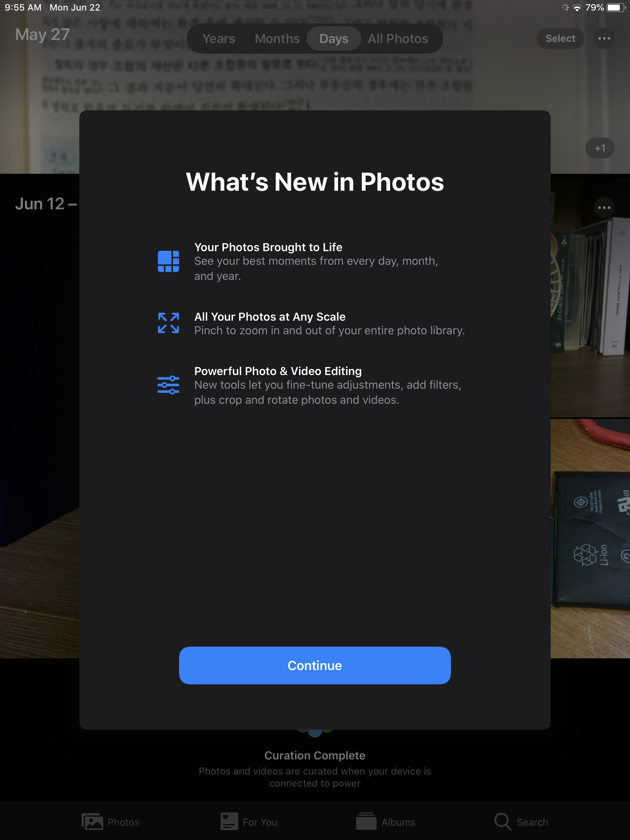The image size is (630, 840).
Task: Click the photo grid feature icon
Action: (x=168, y=261)
